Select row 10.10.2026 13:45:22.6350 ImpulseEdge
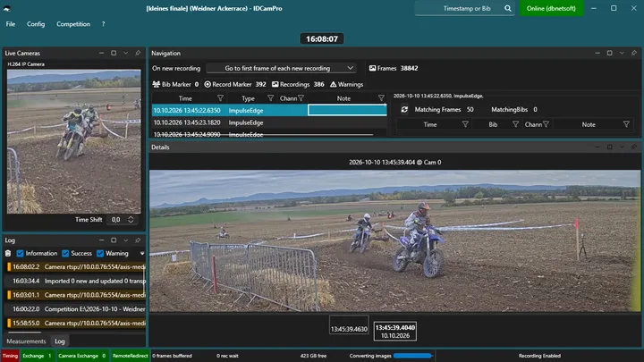 (x=269, y=111)
